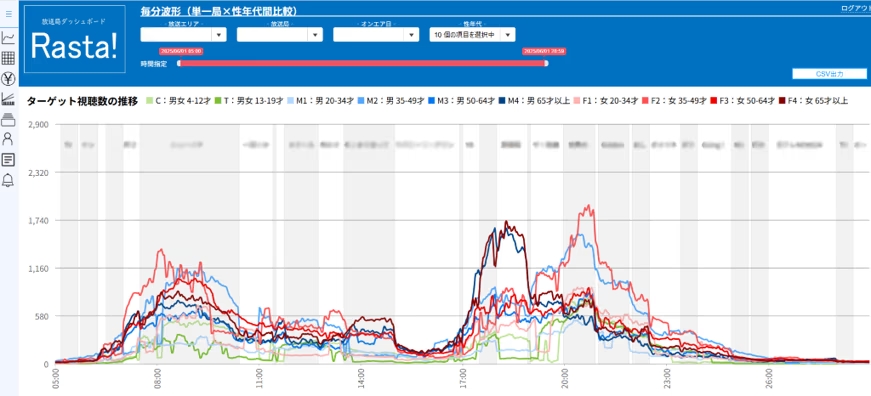The width and height of the screenshot is (871, 396).
Task: Open the hamburger menu in the sidebar
Action: pyautogui.click(x=8, y=14)
